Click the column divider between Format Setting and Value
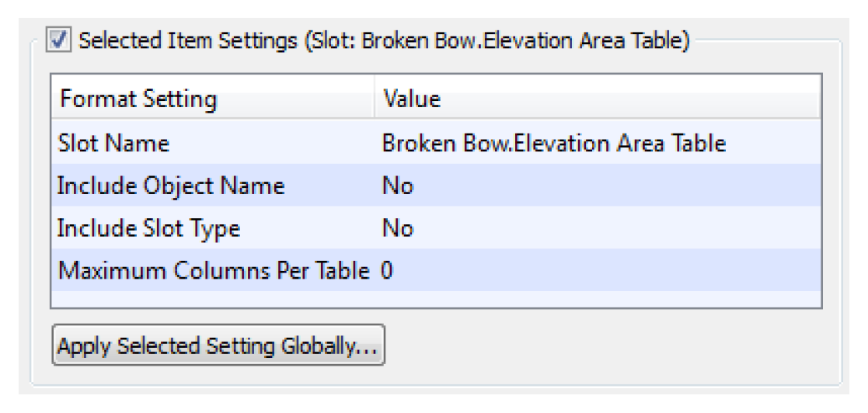Viewport: 868px width, 413px height. pyautogui.click(x=374, y=99)
